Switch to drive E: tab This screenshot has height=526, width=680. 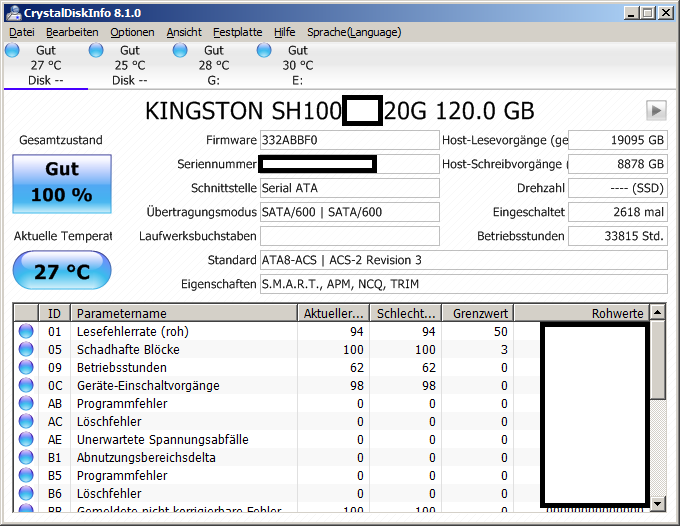point(298,65)
